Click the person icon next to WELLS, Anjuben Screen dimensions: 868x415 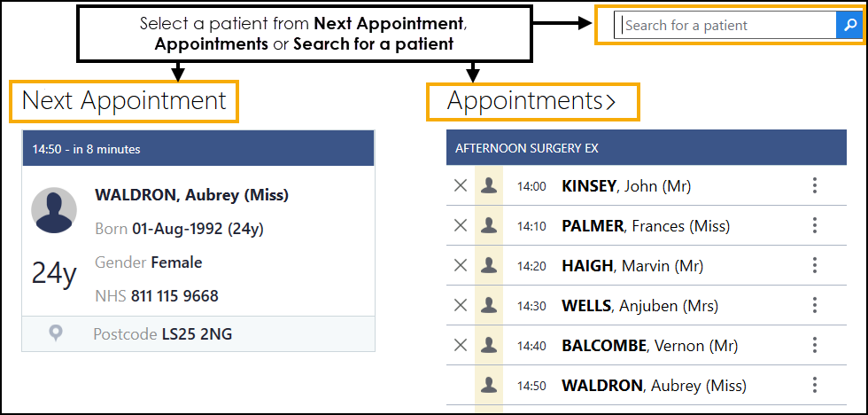(x=488, y=305)
